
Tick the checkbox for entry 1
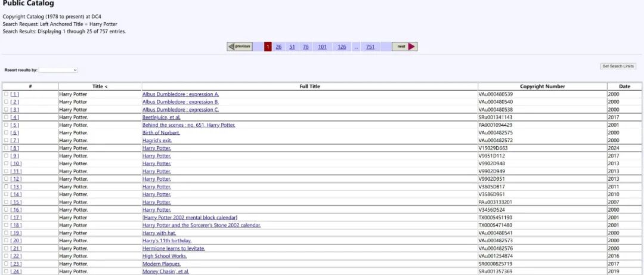[x=6, y=94]
